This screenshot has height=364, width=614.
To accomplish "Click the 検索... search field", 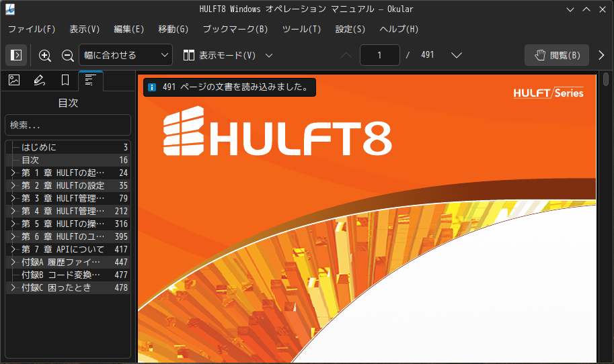I will pos(68,125).
